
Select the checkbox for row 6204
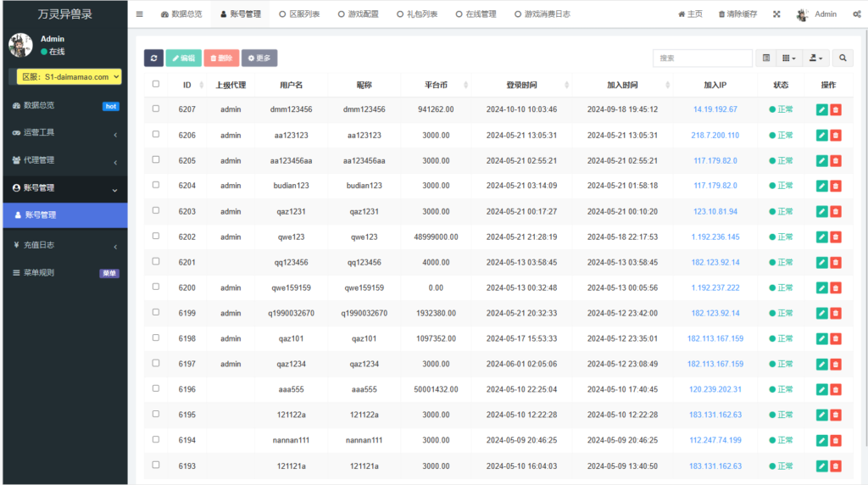point(156,186)
